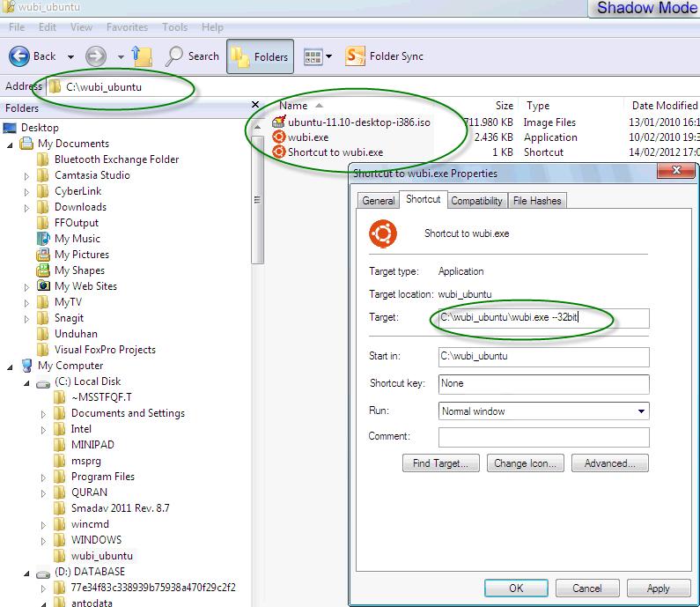Select Visual FoxPro Projects folder
Viewport: 700px width, 607px height.
[105, 349]
